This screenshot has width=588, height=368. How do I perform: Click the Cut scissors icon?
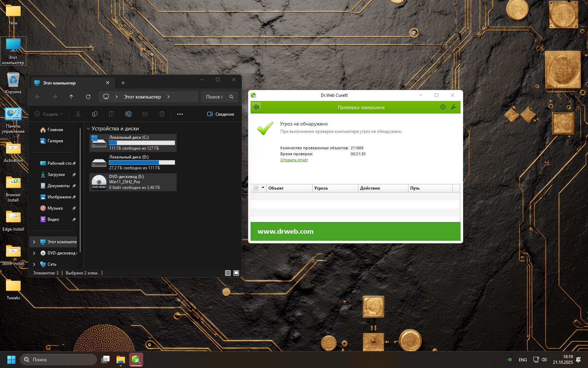(x=78, y=114)
